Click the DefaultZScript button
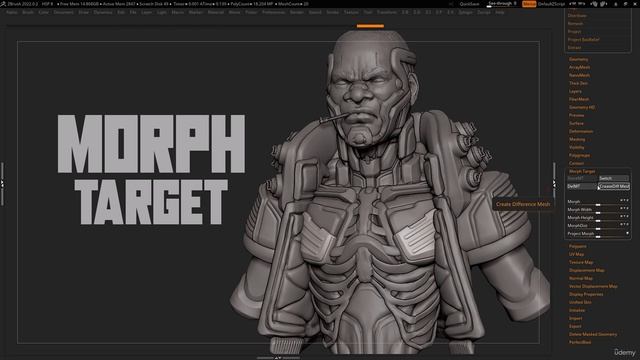The image size is (640, 360). (551, 4)
